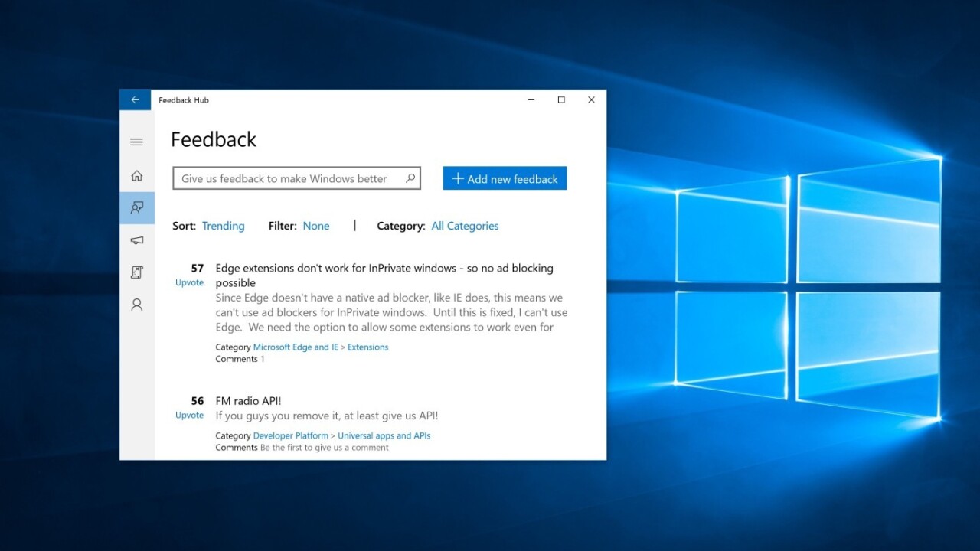The width and height of the screenshot is (980, 551).
Task: Select the Feedback sidebar icon
Action: [x=136, y=207]
